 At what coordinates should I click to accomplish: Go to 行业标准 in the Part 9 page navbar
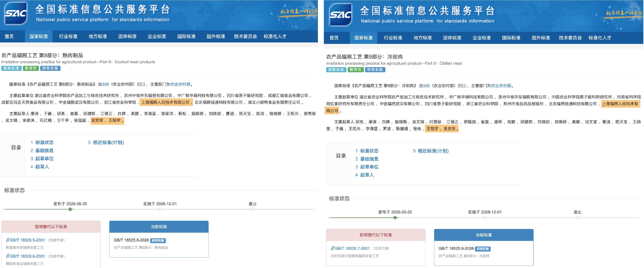(393, 38)
